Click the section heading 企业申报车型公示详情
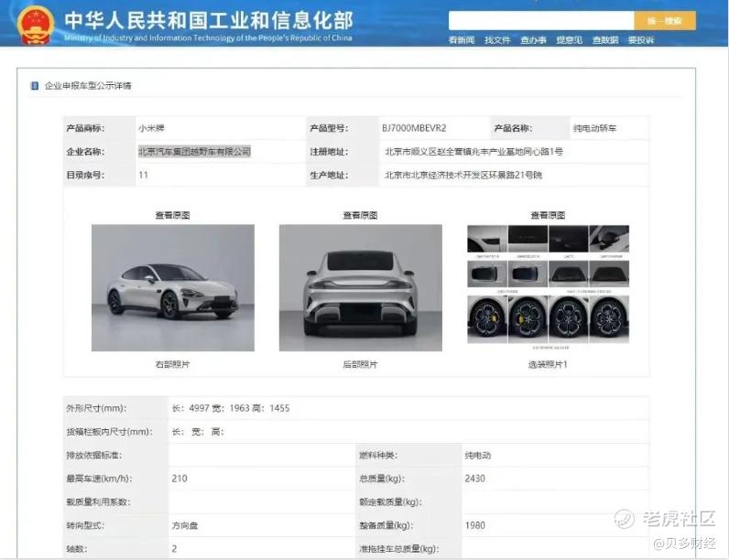 click(x=88, y=85)
